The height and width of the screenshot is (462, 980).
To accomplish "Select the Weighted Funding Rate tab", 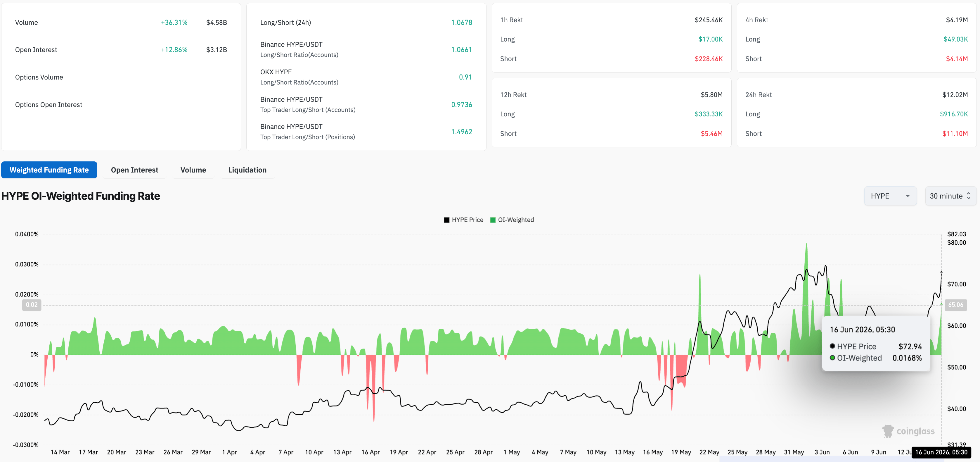I will click(49, 170).
